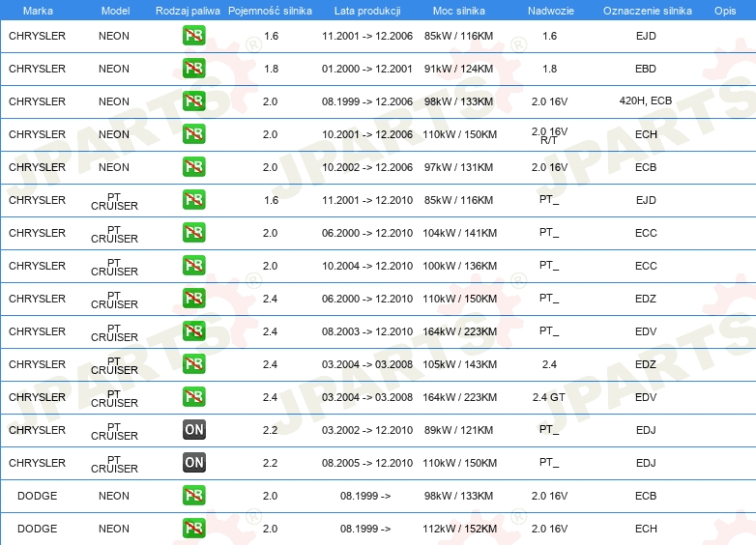Click PT CRUISER model in the 89kW row
This screenshot has width=756, height=545.
pos(114,431)
